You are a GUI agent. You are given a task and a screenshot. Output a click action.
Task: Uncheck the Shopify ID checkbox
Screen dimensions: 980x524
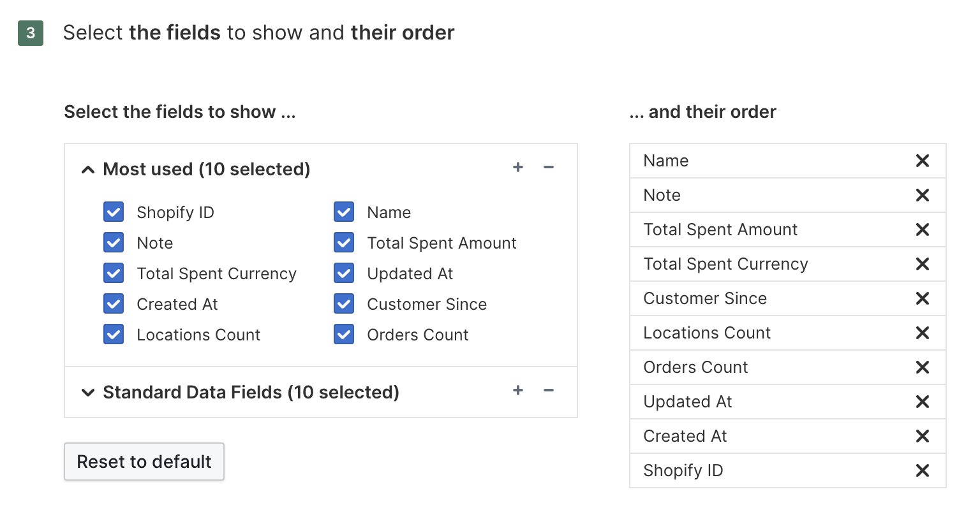pos(113,212)
